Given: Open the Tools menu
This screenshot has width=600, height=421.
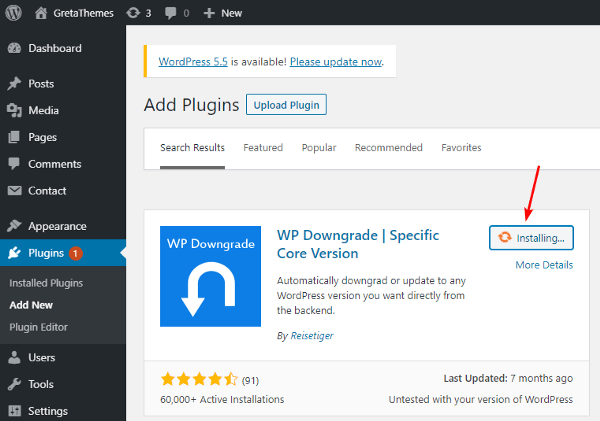Looking at the screenshot, I should click(41, 384).
